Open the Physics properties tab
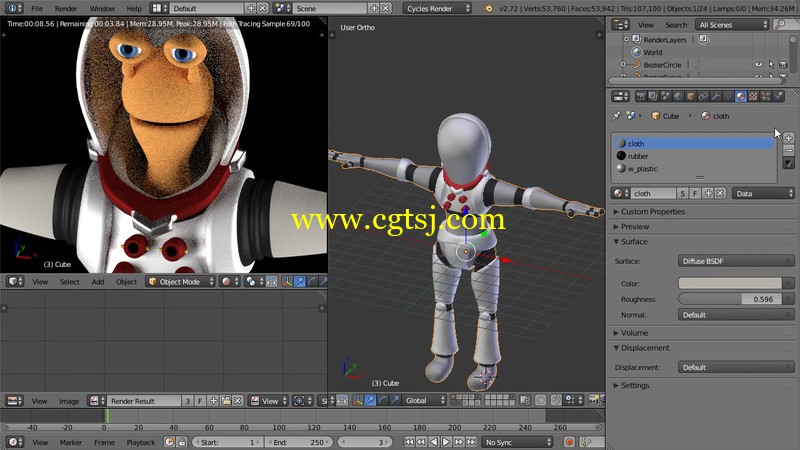Image resolution: width=800 pixels, height=450 pixels. click(x=778, y=96)
